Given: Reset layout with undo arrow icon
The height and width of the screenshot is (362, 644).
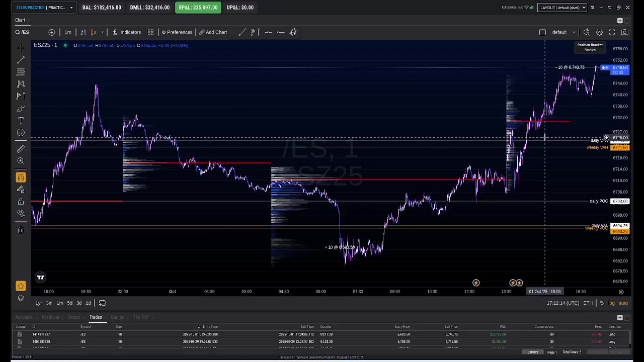Looking at the screenshot, I should tap(609, 8).
